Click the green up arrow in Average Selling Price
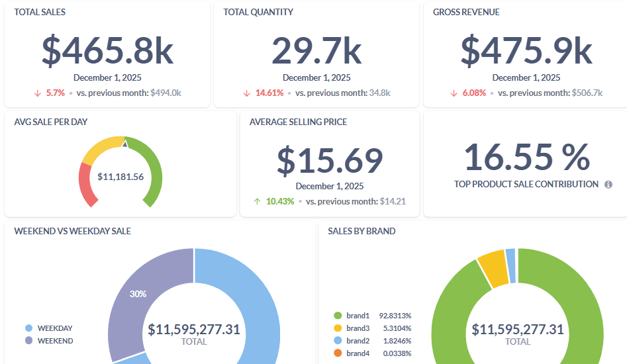 (x=256, y=202)
